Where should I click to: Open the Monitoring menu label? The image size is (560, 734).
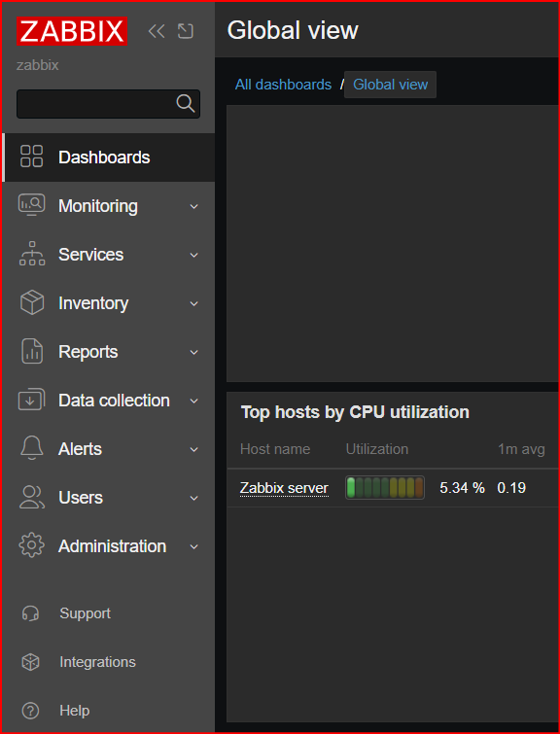tap(98, 206)
